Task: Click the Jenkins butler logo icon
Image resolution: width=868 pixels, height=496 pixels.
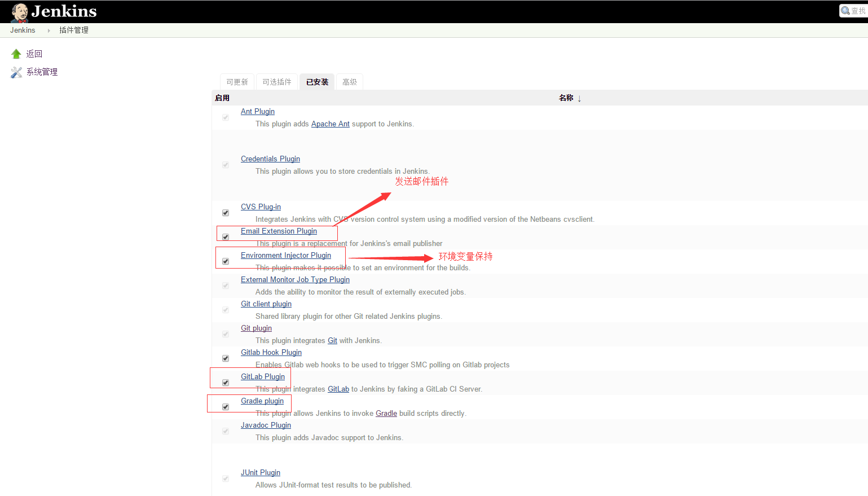Action: tap(20, 12)
